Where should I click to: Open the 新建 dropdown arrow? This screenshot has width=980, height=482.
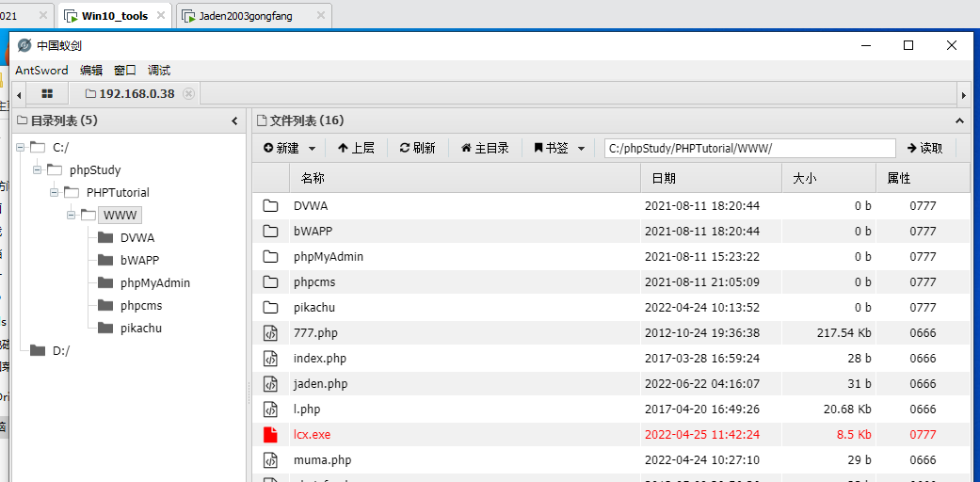313,149
